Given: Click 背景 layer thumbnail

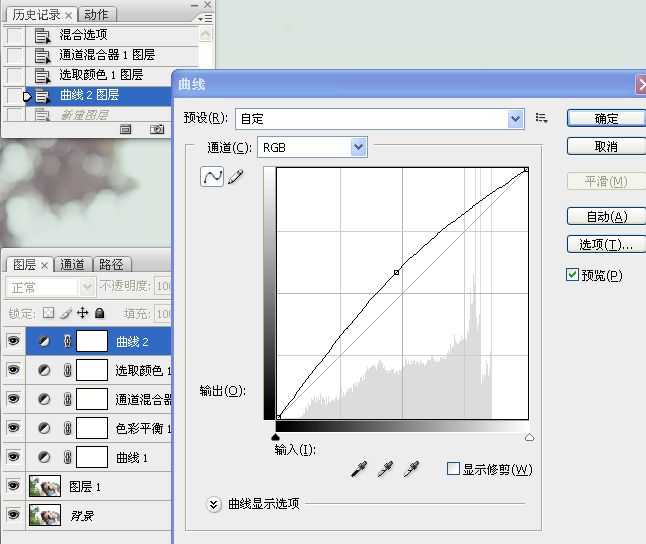Looking at the screenshot, I should point(45,515).
